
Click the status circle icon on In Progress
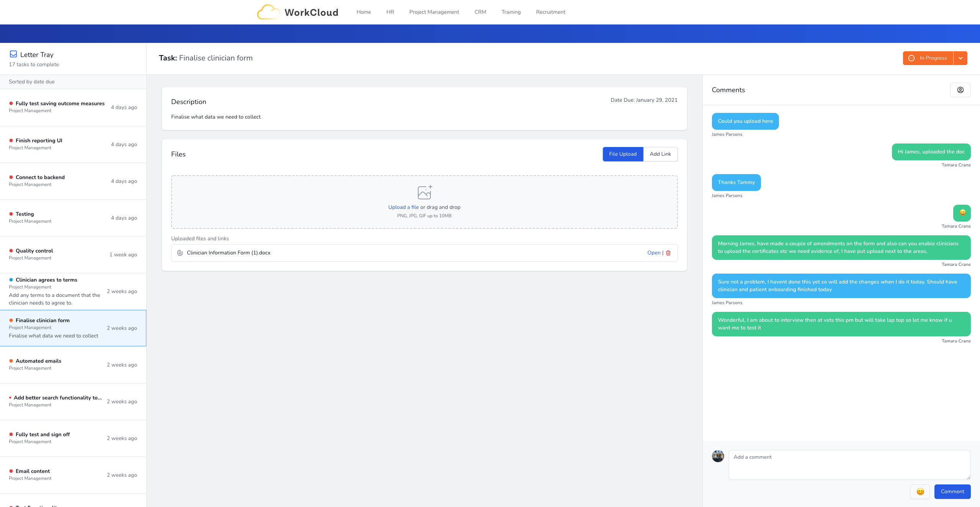911,58
